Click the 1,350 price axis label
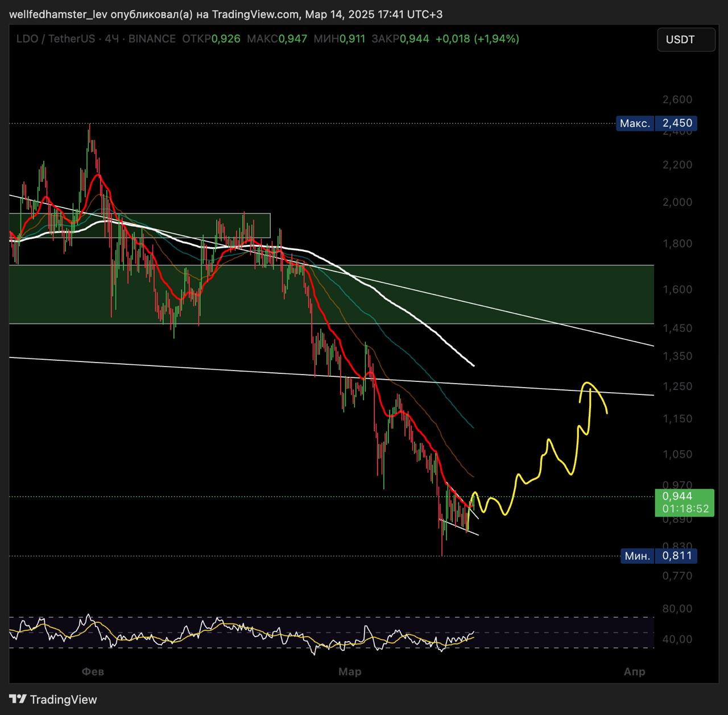Image resolution: width=728 pixels, height=715 pixels. click(x=677, y=356)
